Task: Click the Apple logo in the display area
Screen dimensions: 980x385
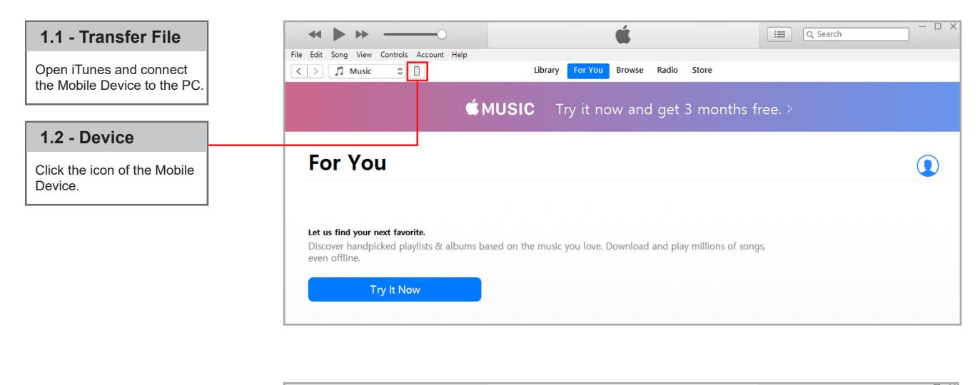Action: [622, 34]
